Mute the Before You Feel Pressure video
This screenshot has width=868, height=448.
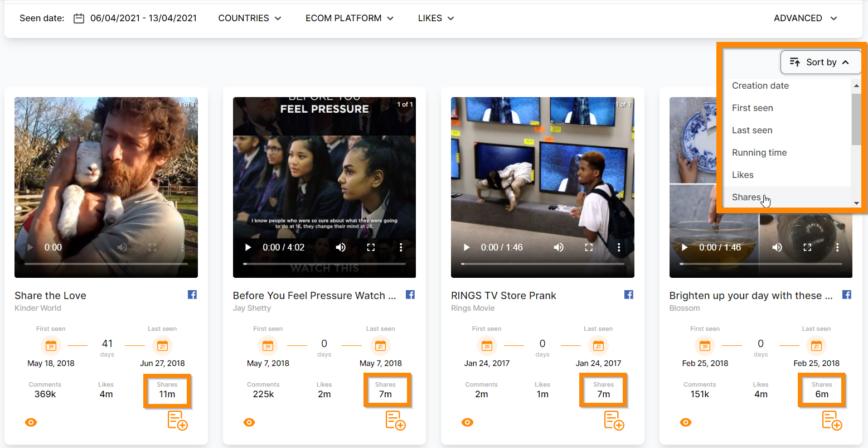[x=341, y=247]
